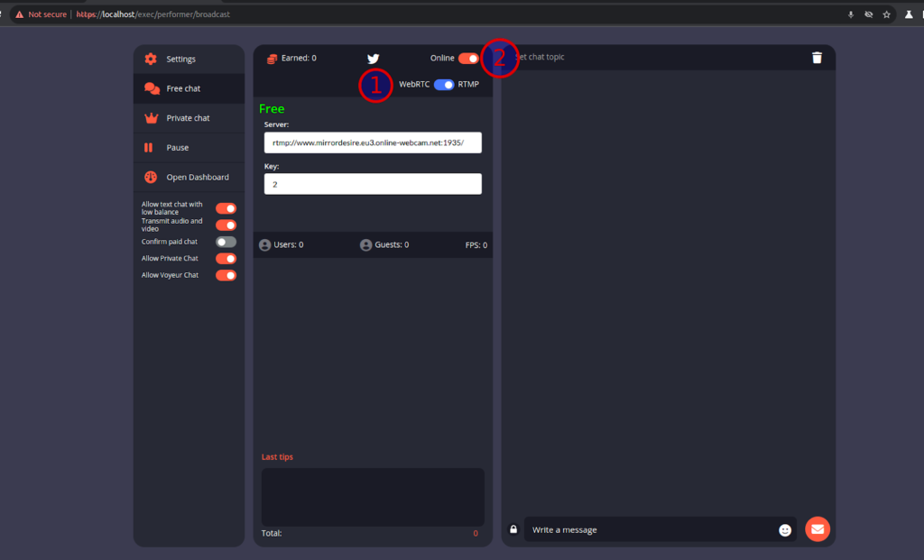This screenshot has width=924, height=560.
Task: Click the Users: 0 counter
Action: 289,244
